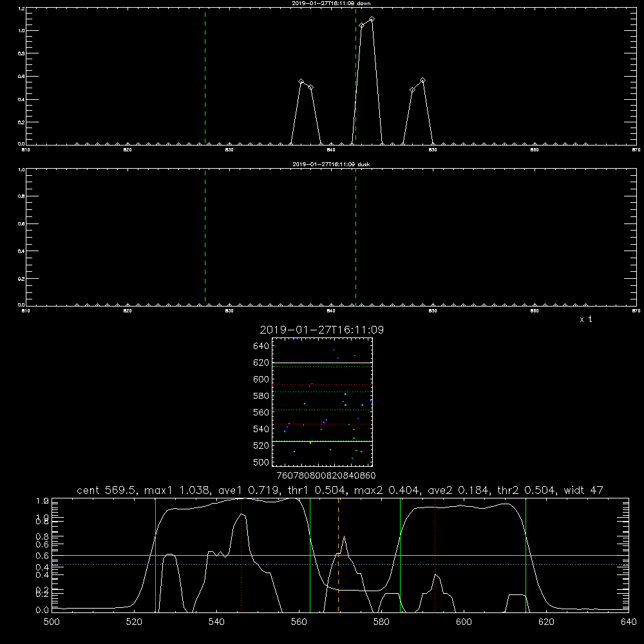Click 'max2 0.404' in the stats title
Viewport: 644px width, 644px height.
(x=386, y=490)
